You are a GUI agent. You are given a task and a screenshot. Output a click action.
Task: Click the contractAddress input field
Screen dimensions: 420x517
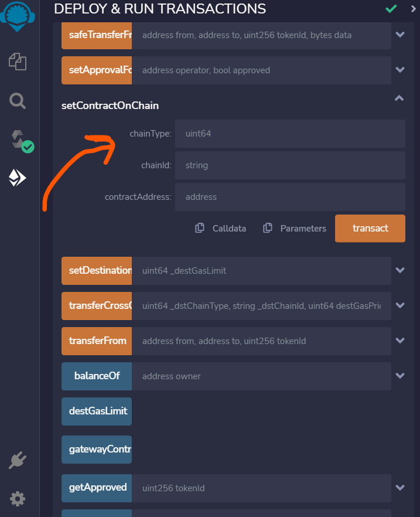(290, 196)
